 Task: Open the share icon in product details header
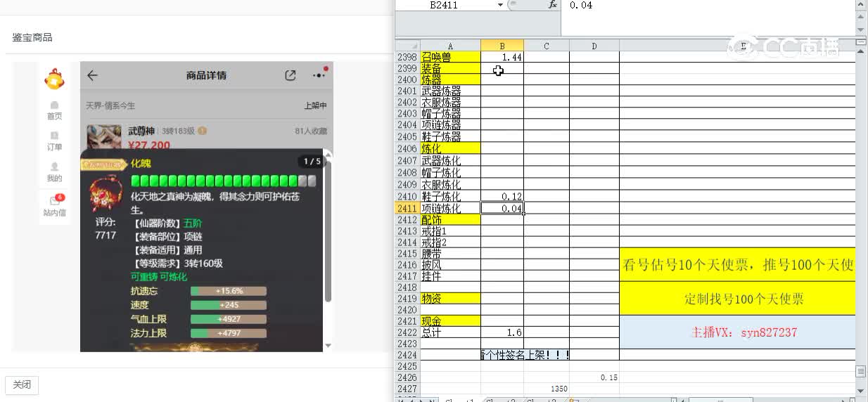click(291, 75)
